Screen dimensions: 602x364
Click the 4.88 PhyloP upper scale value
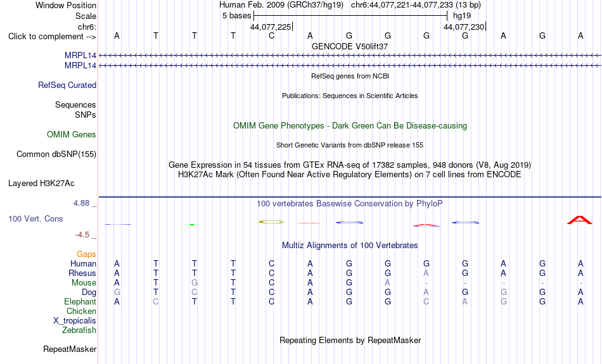(81, 203)
